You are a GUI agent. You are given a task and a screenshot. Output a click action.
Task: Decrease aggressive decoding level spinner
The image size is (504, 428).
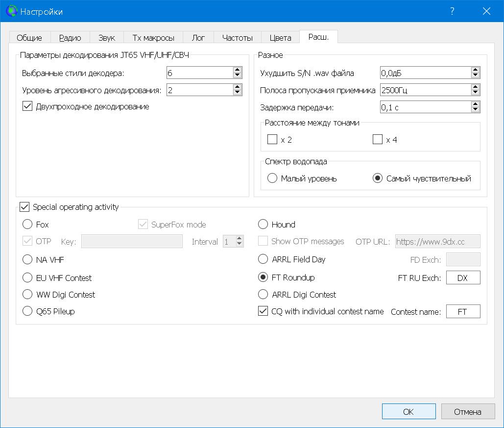238,93
